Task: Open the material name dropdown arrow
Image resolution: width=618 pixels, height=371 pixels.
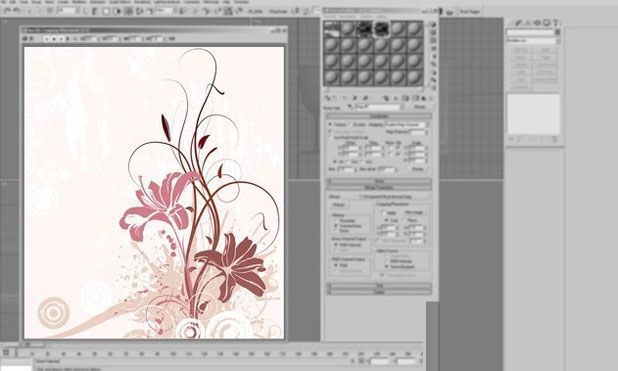Action: pos(402,107)
